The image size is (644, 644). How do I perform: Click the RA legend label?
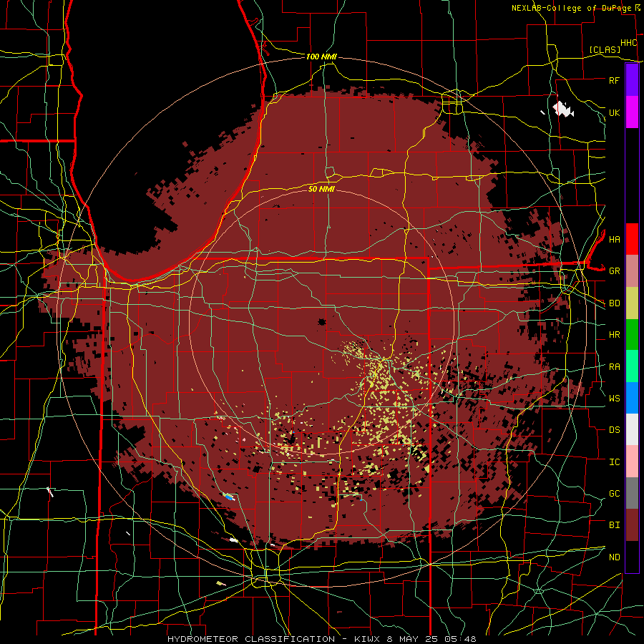pyautogui.click(x=614, y=367)
